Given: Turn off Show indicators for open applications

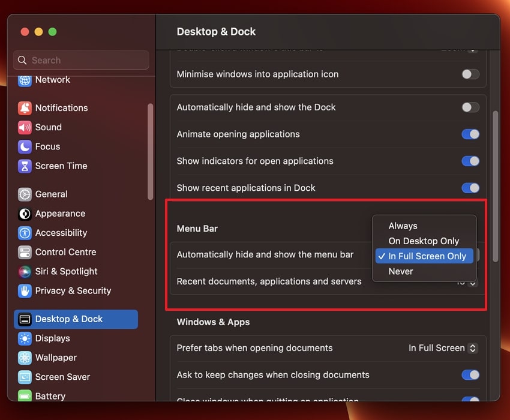Looking at the screenshot, I should (x=470, y=161).
